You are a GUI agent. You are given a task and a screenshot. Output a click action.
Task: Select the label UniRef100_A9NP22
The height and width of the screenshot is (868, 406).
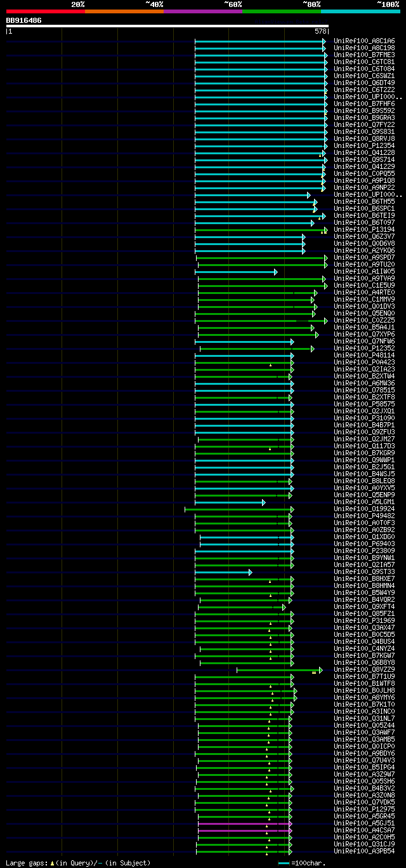click(364, 187)
